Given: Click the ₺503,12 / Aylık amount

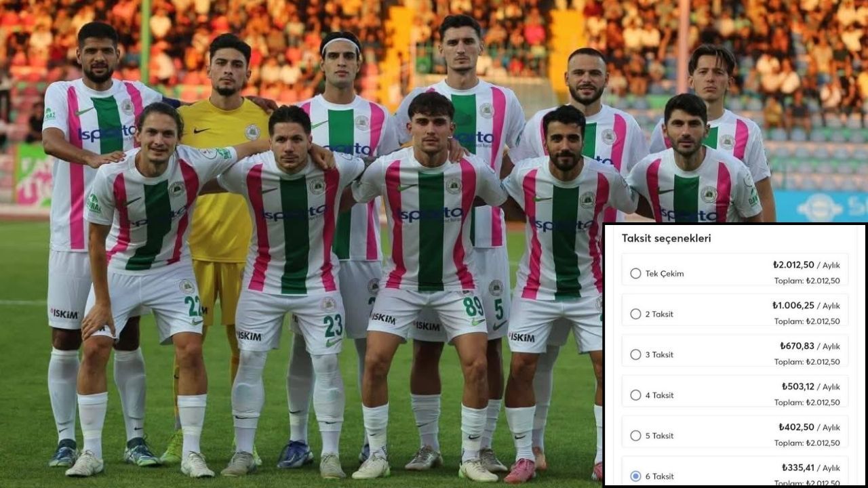Looking at the screenshot, I should [810, 387].
